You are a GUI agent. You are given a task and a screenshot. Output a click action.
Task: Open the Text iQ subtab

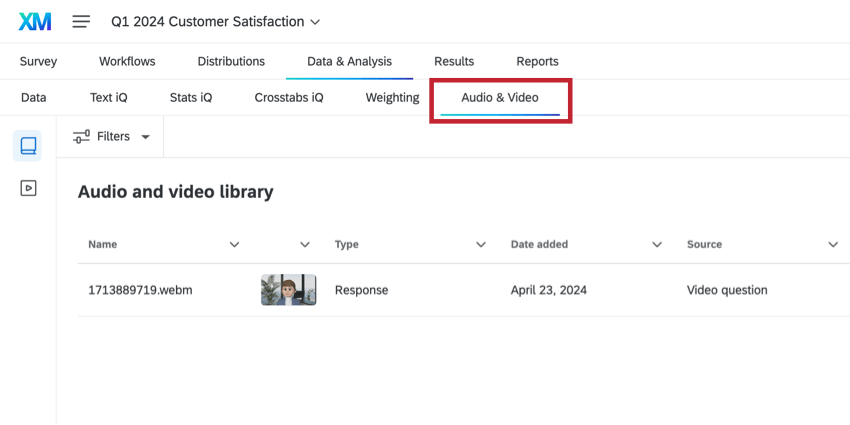108,97
